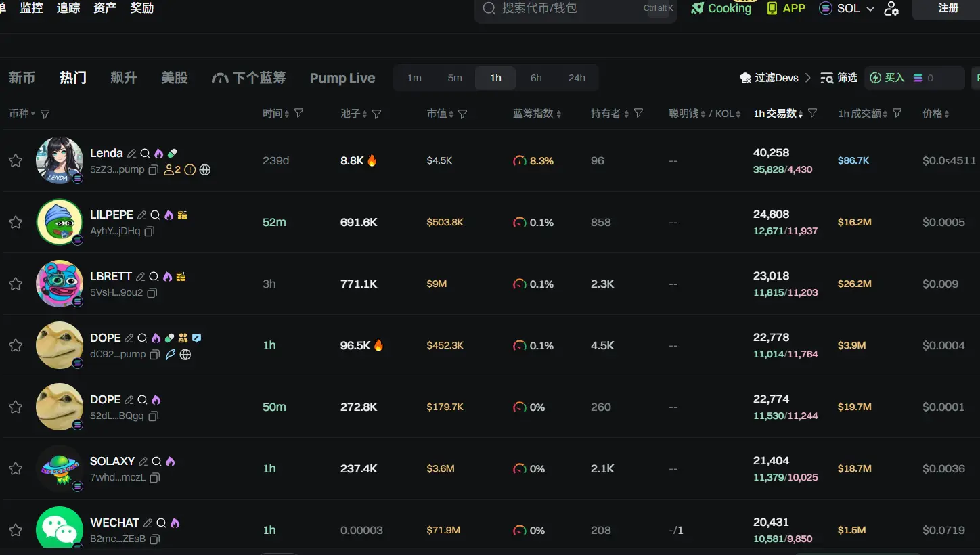This screenshot has height=555, width=980.
Task: Click the blue chat icon beside DOPE
Action: 196,338
